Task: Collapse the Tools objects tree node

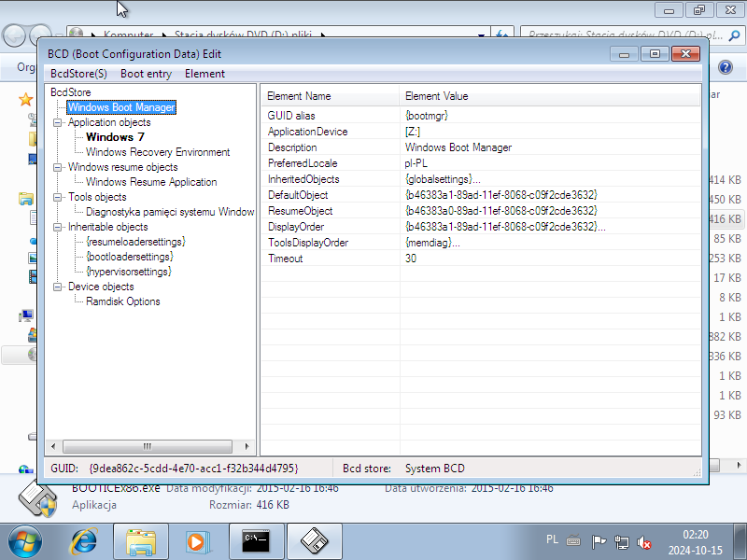Action: (57, 197)
